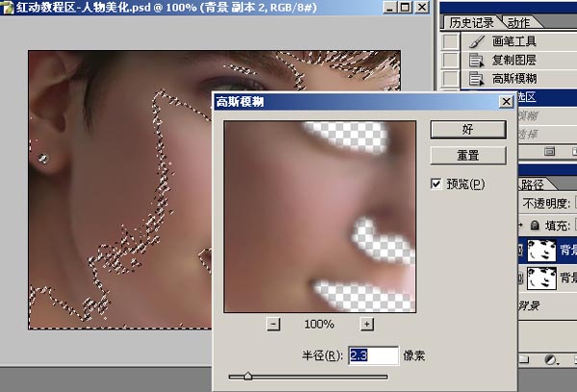
Task: Click the new adjustment layer icon in layers panel
Action: click(552, 359)
